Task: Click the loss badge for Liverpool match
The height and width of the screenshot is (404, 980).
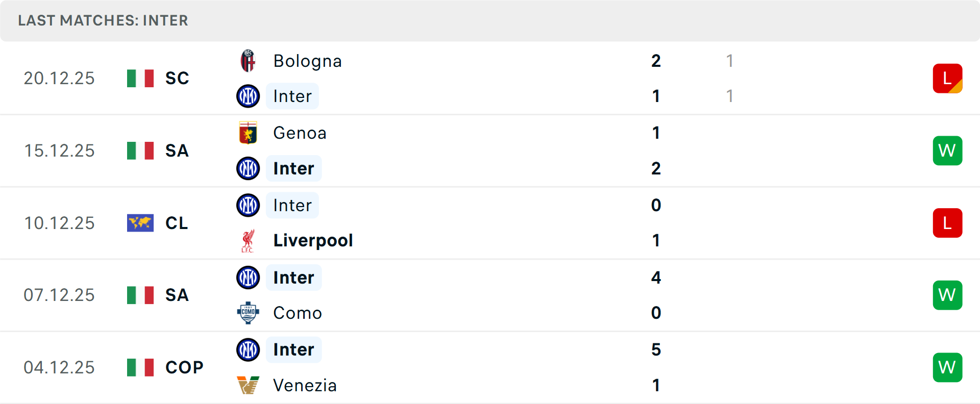Action: coord(947,223)
